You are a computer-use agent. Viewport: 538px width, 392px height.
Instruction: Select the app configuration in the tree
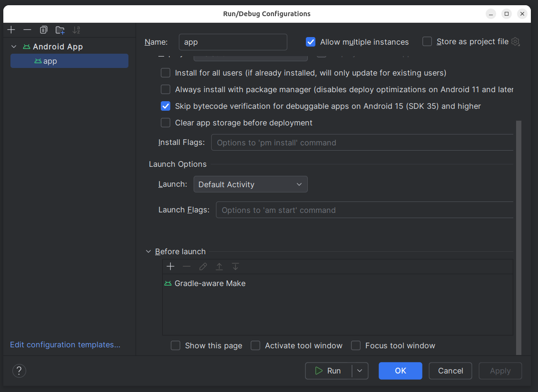50,61
